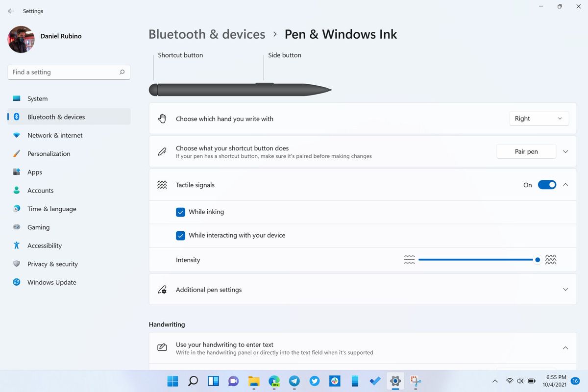The height and width of the screenshot is (392, 588).
Task: Open Windows Update settings
Action: click(52, 282)
